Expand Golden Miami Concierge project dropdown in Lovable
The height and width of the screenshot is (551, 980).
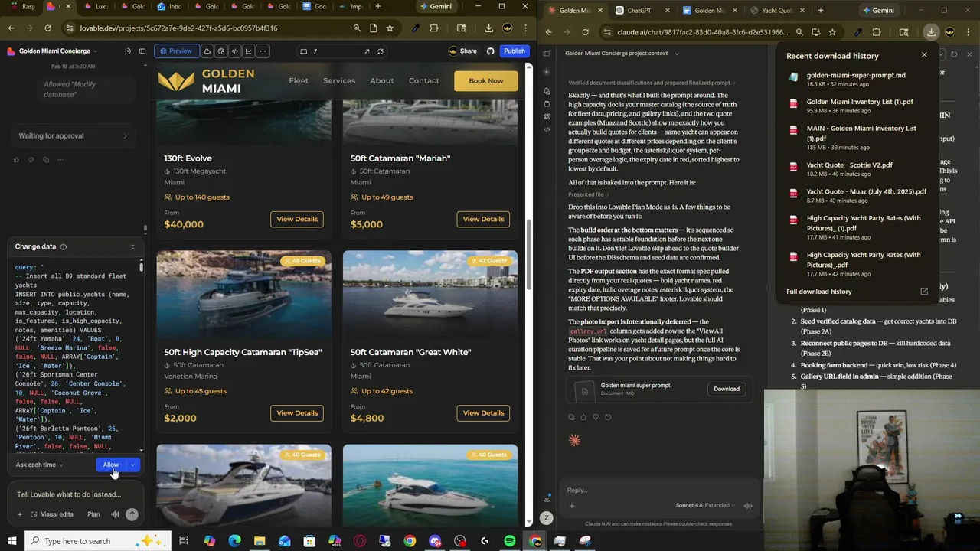95,51
